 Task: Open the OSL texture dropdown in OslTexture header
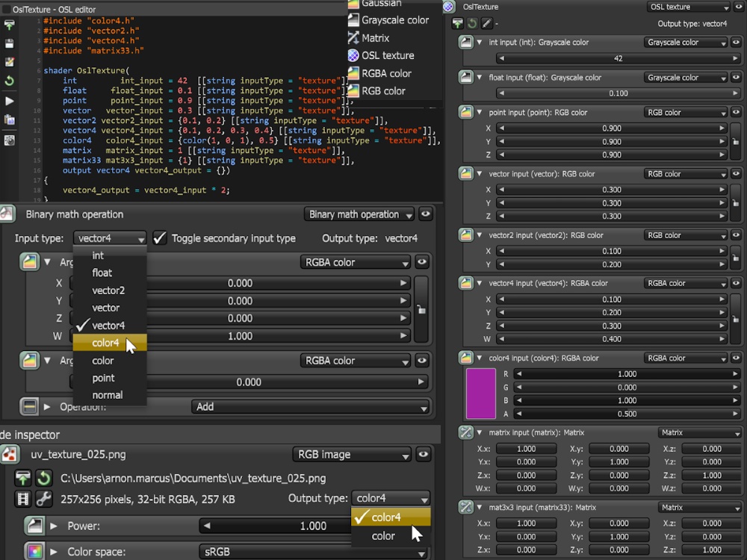click(689, 7)
